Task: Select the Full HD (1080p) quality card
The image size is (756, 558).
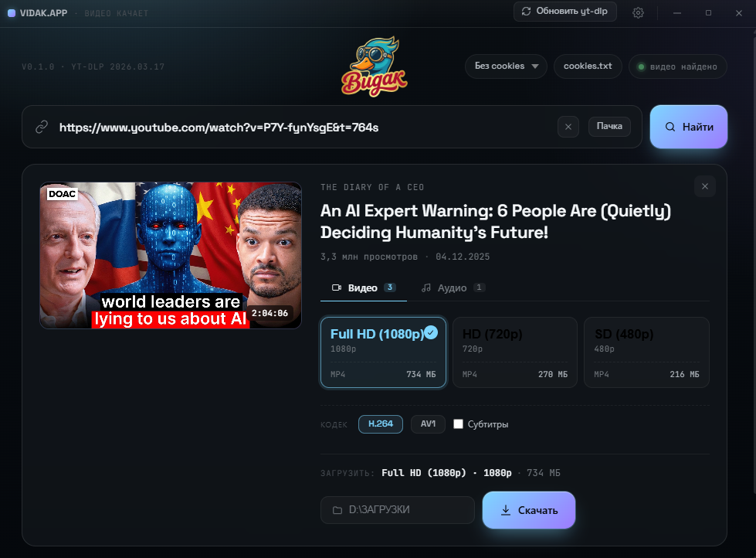Action: 383,352
